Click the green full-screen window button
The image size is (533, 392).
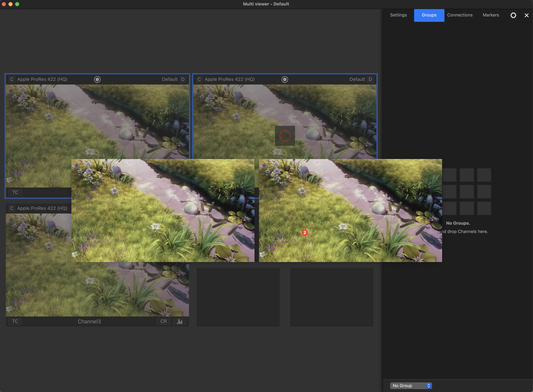[x=17, y=4]
